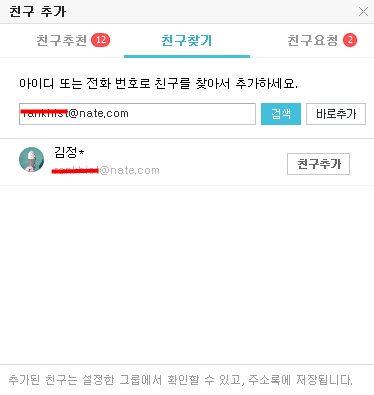
Task: Focus the ID or phone search field
Action: (x=137, y=114)
